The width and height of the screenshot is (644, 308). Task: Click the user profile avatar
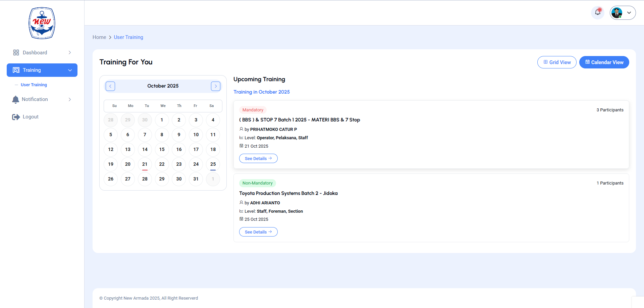coord(617,13)
